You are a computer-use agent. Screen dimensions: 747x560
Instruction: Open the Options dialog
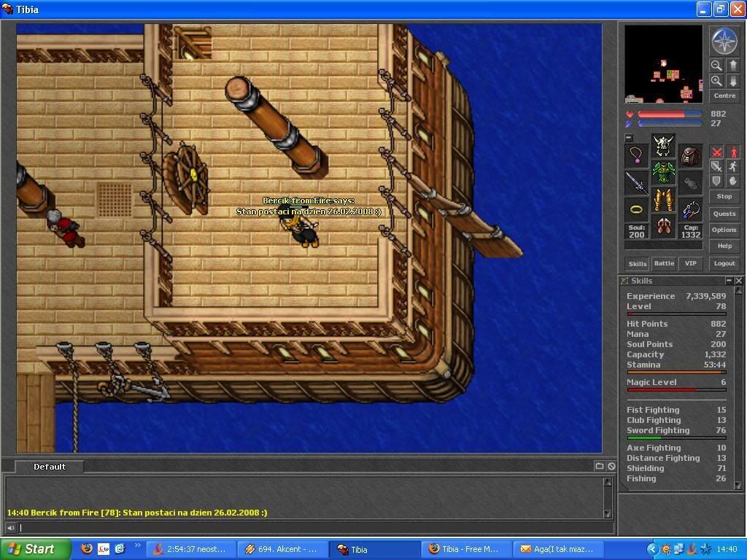coord(724,230)
